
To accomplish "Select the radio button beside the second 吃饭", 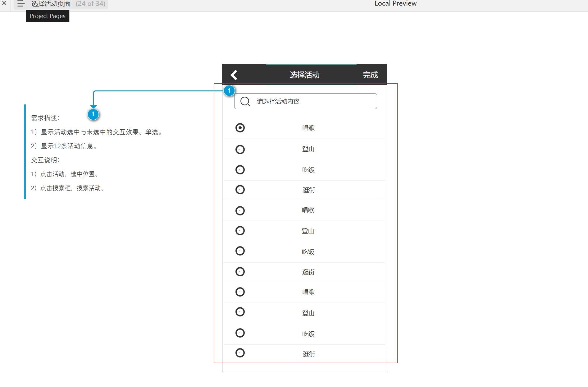I will point(240,251).
